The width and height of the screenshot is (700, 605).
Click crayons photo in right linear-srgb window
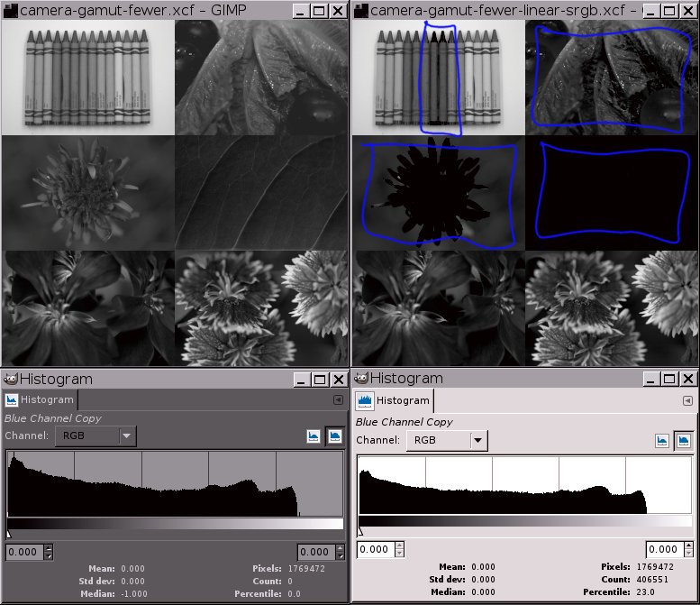439,78
